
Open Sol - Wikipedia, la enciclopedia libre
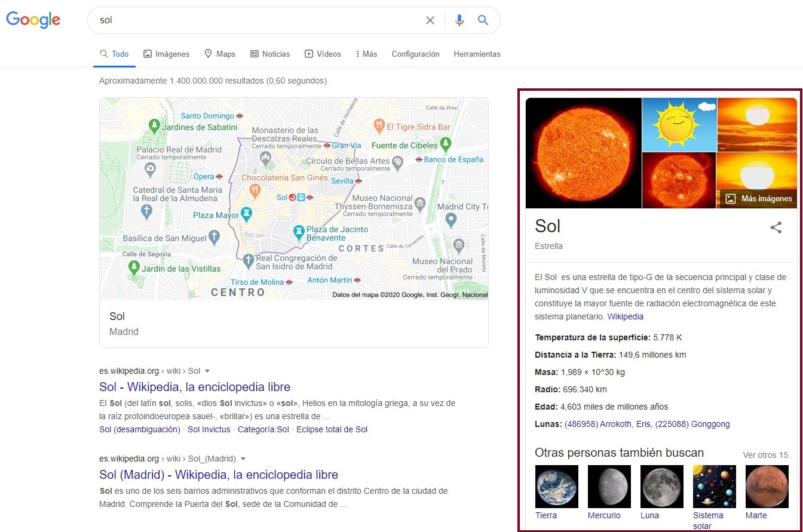(x=195, y=387)
